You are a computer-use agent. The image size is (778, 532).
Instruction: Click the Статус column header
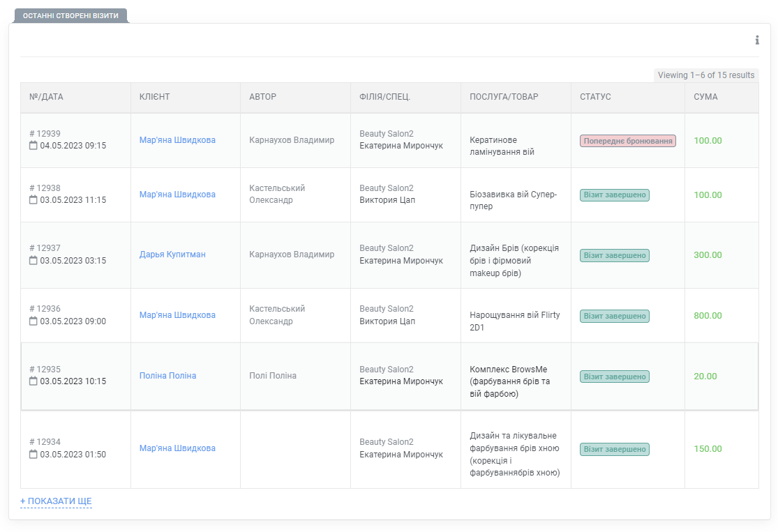pyautogui.click(x=595, y=97)
